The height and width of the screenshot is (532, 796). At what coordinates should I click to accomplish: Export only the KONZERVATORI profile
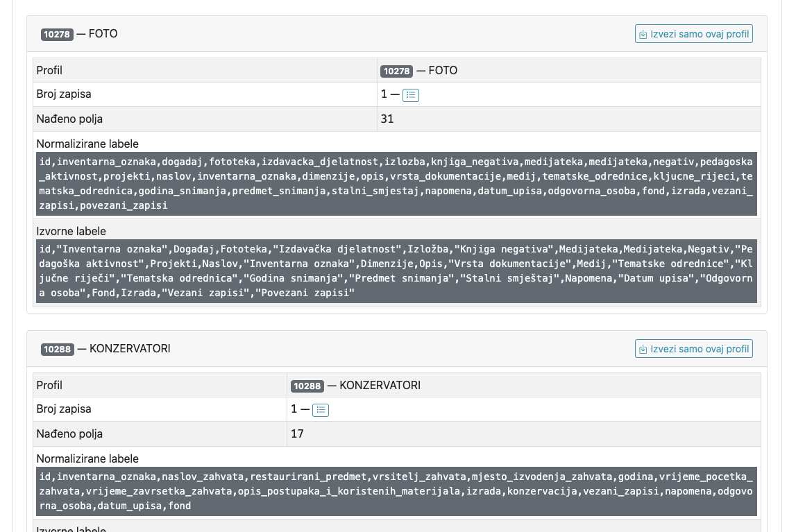(693, 349)
